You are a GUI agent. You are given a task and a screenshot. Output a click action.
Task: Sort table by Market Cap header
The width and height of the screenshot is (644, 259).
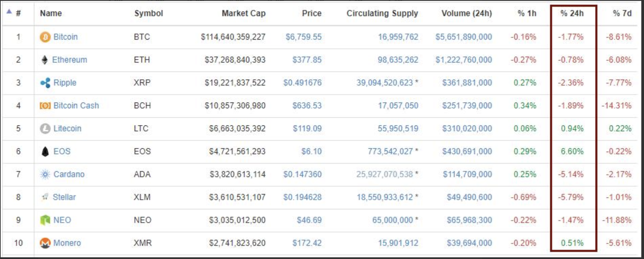[x=243, y=13]
